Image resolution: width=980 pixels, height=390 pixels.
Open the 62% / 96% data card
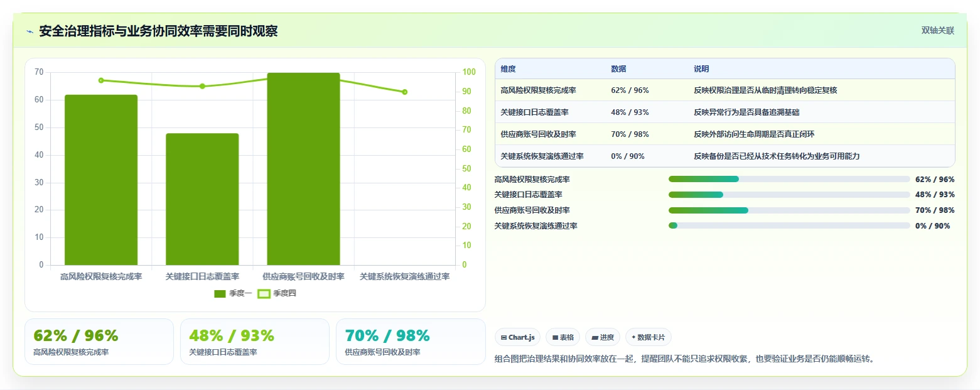99,342
